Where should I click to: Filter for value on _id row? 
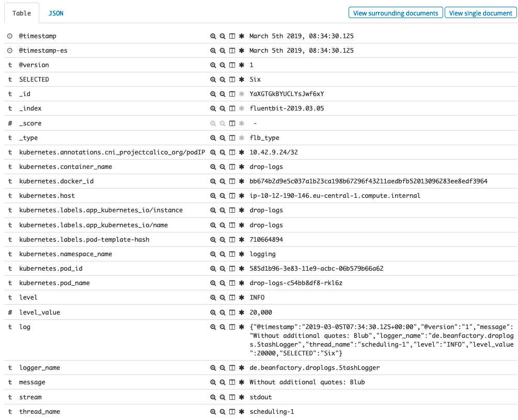[213, 94]
